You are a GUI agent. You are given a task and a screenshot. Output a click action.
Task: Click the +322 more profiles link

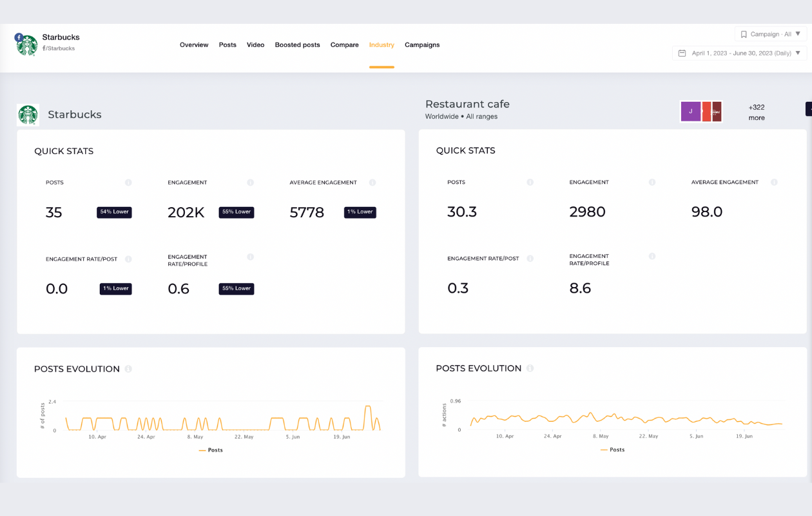point(757,112)
